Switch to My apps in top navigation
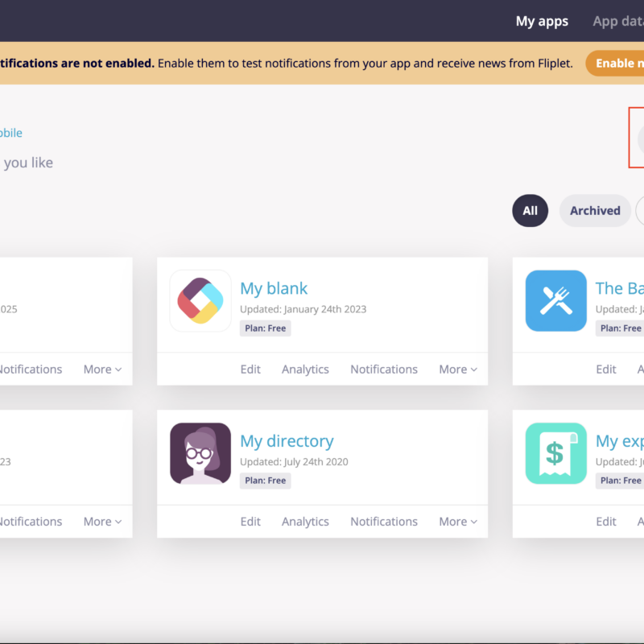644x644 pixels. pyautogui.click(x=542, y=21)
